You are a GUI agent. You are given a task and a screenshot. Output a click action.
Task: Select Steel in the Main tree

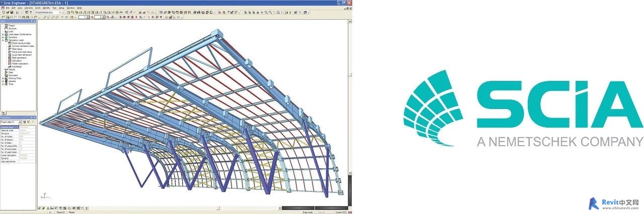click(12, 72)
